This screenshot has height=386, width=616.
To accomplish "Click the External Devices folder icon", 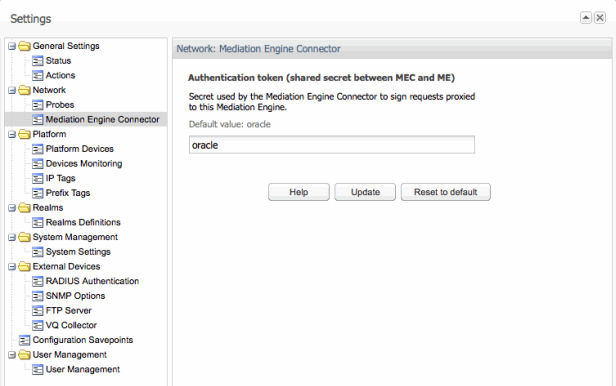I will pyautogui.click(x=24, y=267).
